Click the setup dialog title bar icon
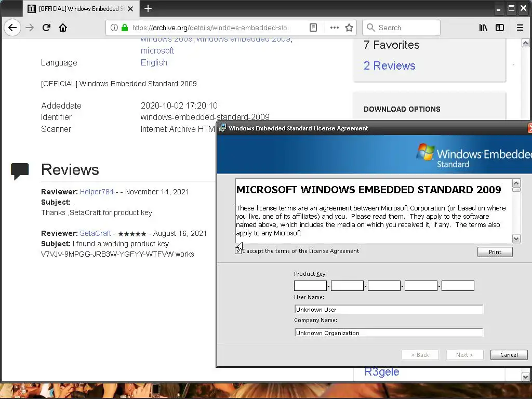532x399 pixels. click(x=222, y=128)
